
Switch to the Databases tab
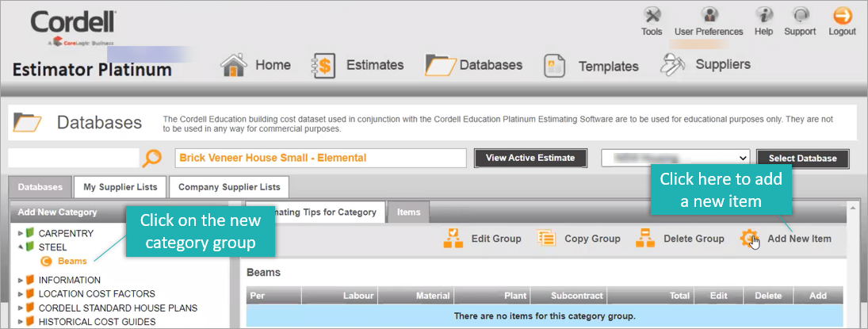pos(40,187)
